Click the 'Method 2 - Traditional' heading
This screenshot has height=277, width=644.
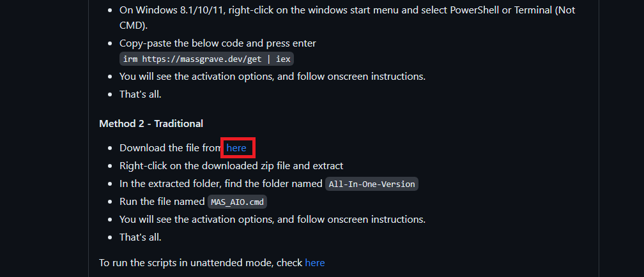(151, 124)
